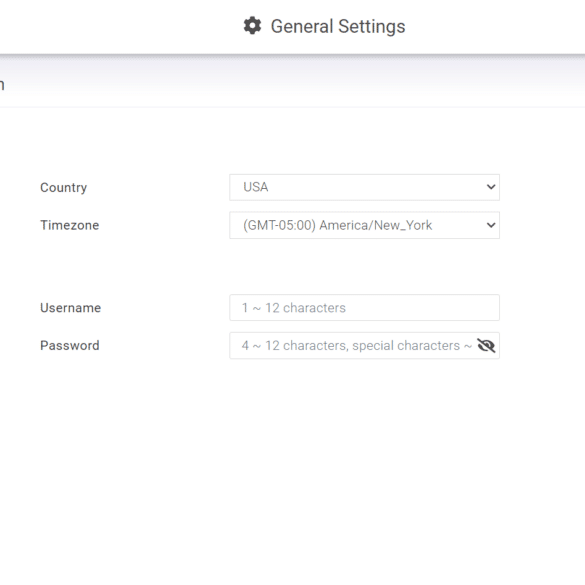585x585 pixels.
Task: Click the Timezone field label
Action: (x=69, y=225)
